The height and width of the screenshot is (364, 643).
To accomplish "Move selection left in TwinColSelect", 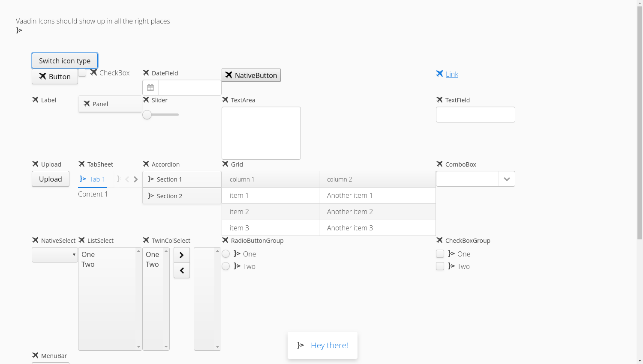I will point(182,271).
